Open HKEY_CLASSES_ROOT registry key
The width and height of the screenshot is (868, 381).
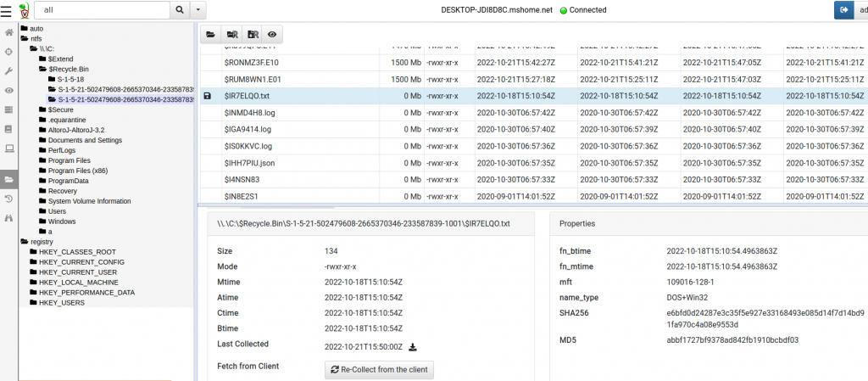[74, 252]
